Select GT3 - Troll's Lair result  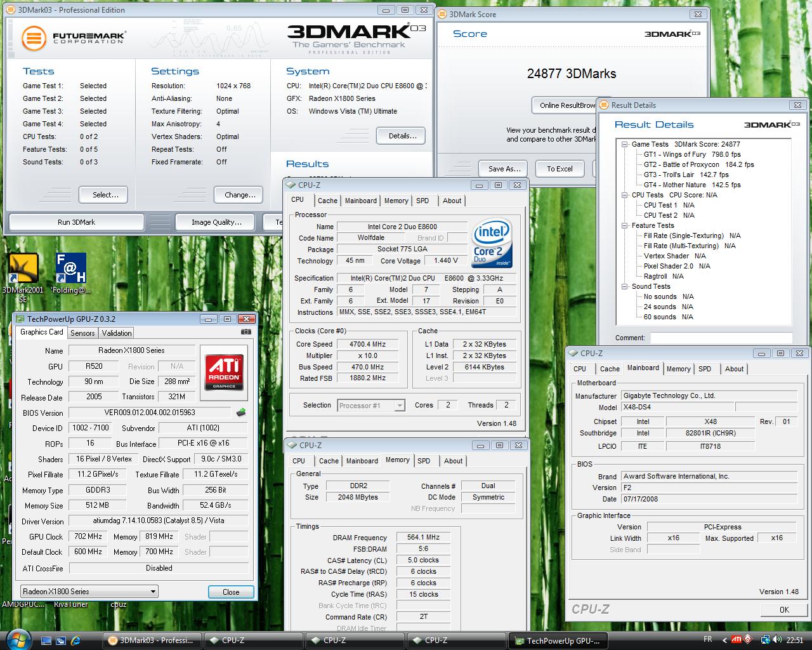[686, 175]
